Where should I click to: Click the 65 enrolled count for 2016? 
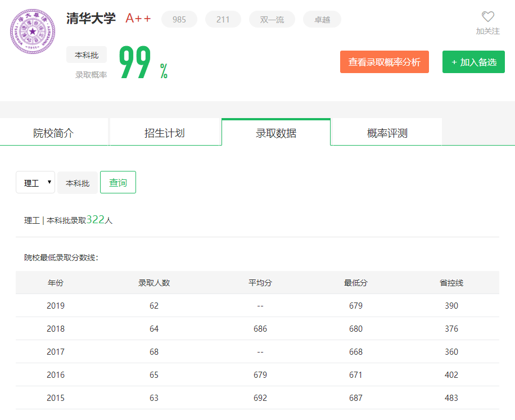tap(154, 374)
